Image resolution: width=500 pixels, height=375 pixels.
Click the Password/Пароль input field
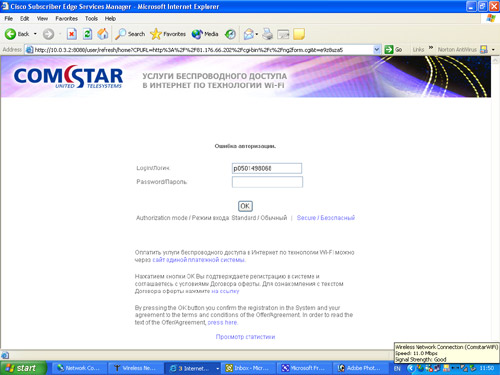pyautogui.click(x=267, y=182)
